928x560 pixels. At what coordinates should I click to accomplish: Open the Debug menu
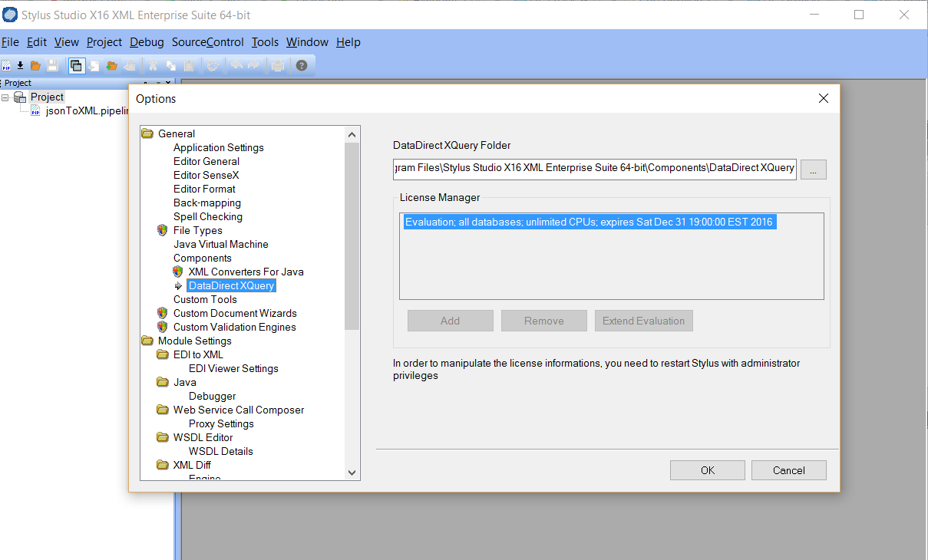click(147, 42)
